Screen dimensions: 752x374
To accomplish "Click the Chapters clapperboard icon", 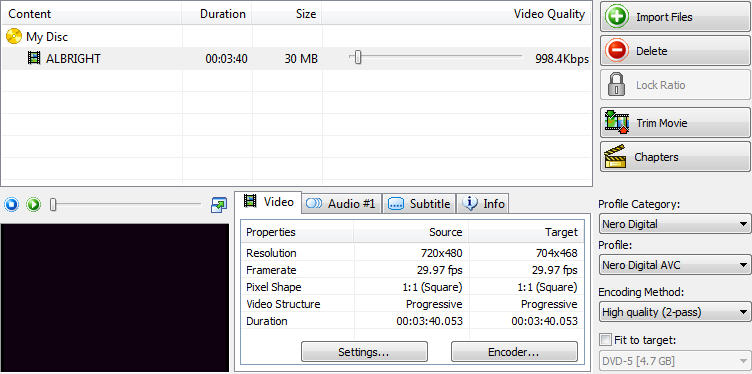I will pos(615,157).
